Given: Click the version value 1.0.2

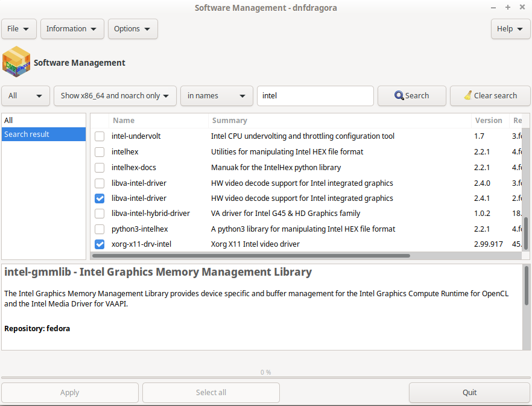Looking at the screenshot, I should click(482, 214).
